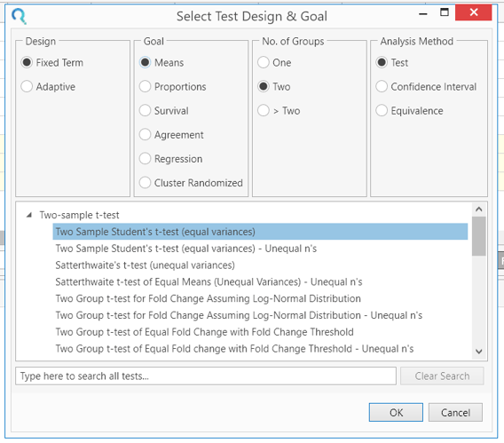
Task: Switch analysis method to Confidence Interval
Action: click(426, 86)
